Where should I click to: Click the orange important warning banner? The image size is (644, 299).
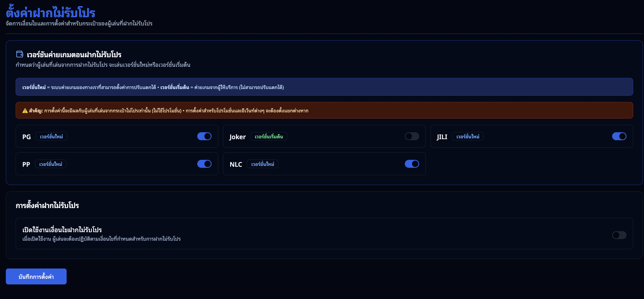(x=324, y=111)
